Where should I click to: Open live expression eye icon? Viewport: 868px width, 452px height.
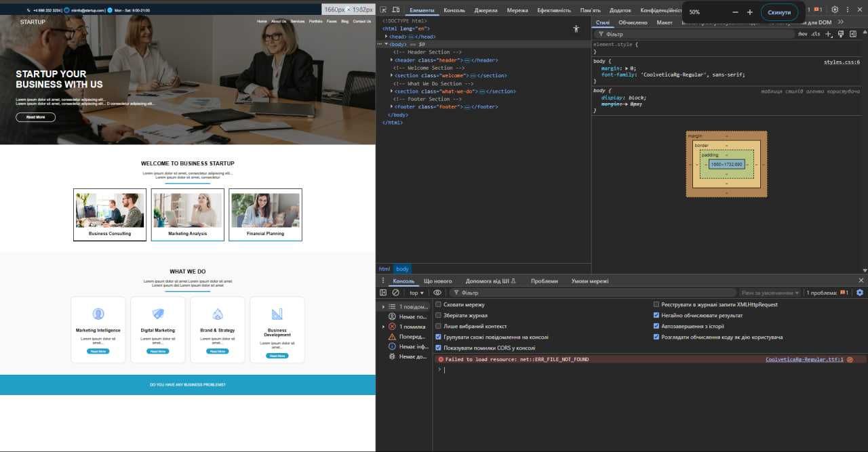437,293
